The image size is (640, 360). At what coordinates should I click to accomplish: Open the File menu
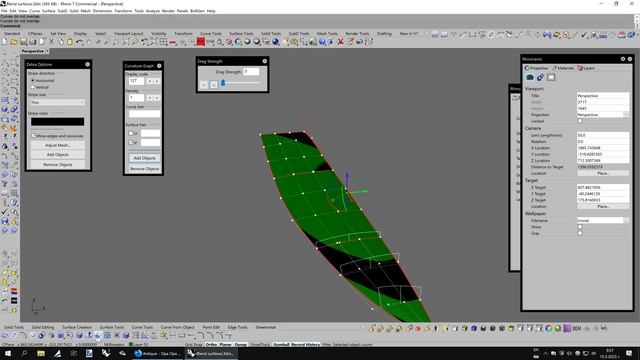point(4,11)
